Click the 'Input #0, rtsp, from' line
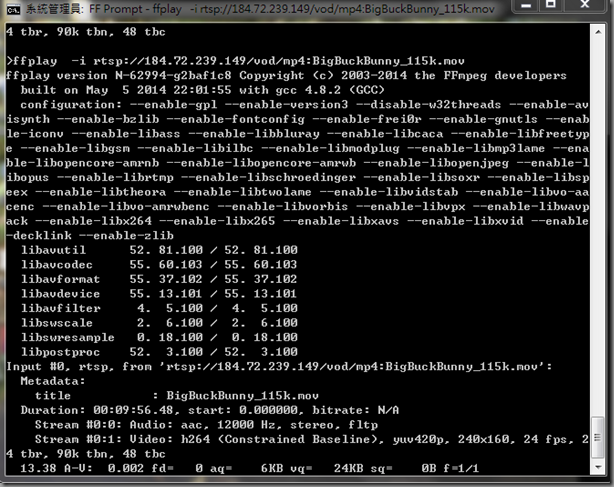614x487 pixels. click(x=279, y=366)
